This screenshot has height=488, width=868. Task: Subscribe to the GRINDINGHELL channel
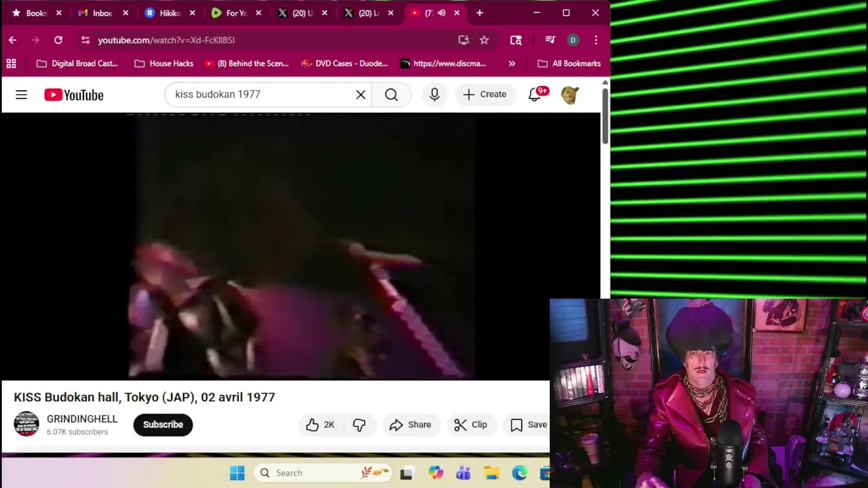coord(163,425)
